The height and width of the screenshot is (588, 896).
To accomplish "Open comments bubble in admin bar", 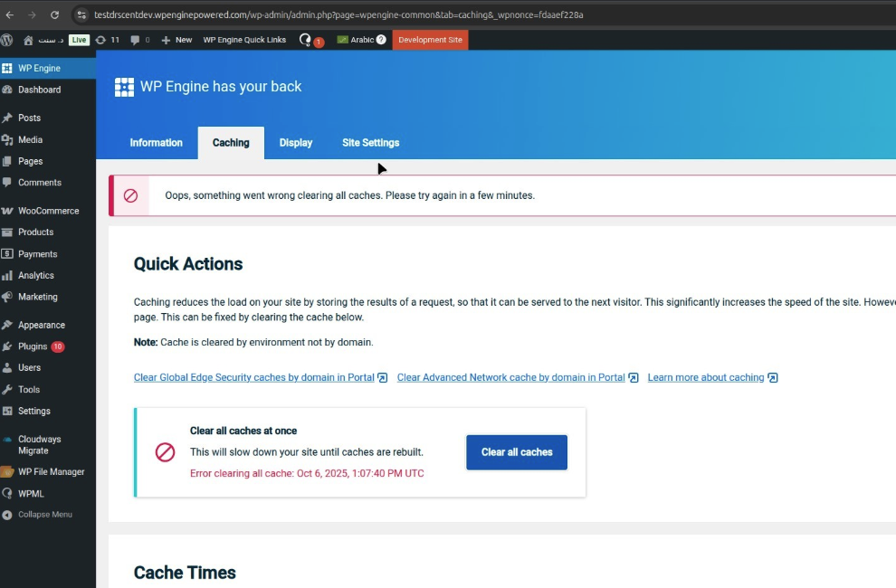I will [140, 40].
